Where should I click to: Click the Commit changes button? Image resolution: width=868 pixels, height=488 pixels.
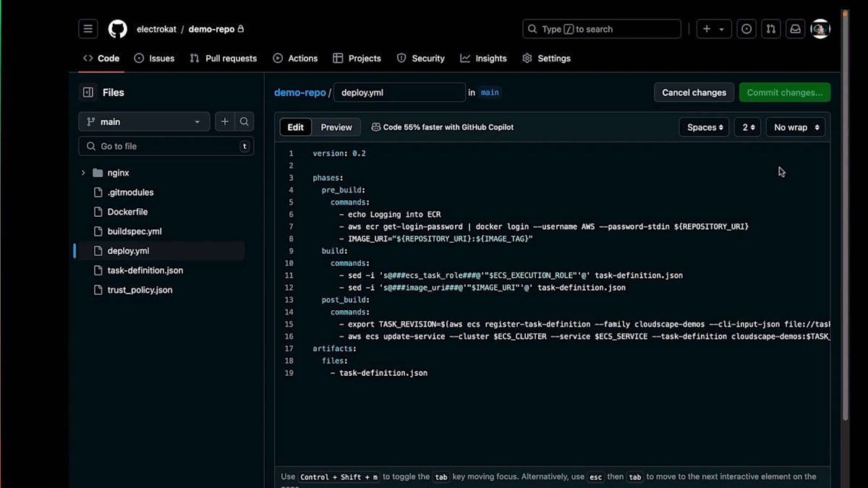784,93
